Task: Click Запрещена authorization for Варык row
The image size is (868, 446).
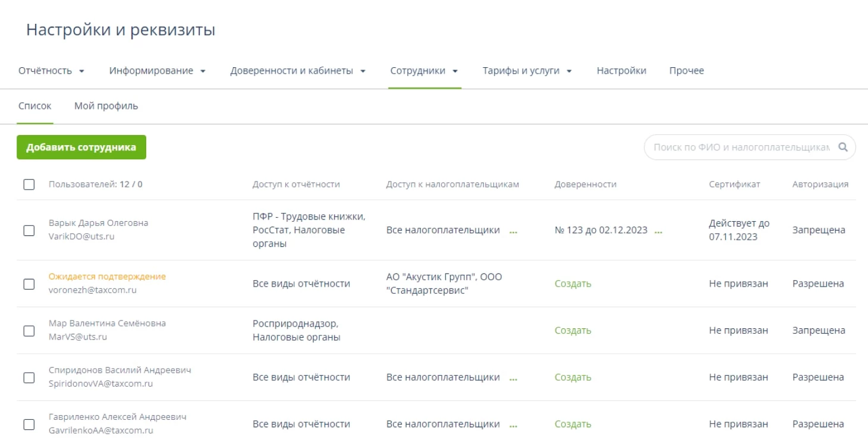Action: [x=819, y=230]
